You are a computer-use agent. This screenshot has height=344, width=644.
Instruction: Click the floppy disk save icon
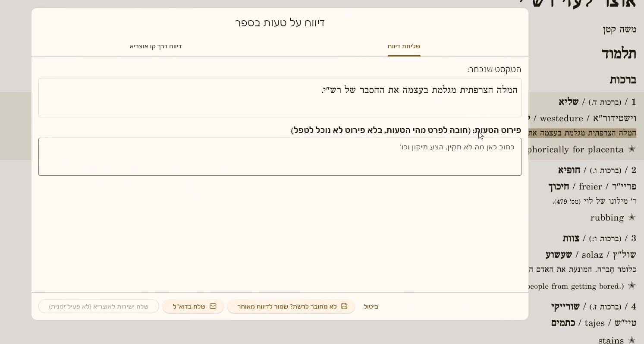(344, 306)
